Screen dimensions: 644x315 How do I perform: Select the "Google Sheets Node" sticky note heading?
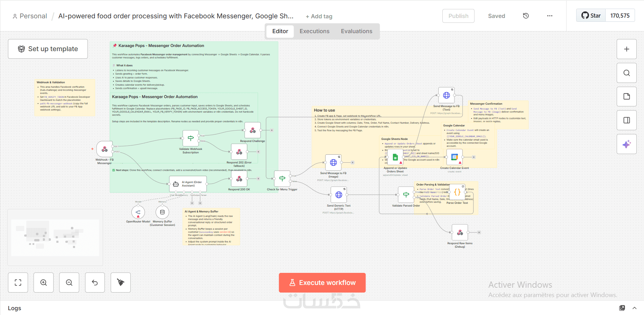[x=394, y=139]
